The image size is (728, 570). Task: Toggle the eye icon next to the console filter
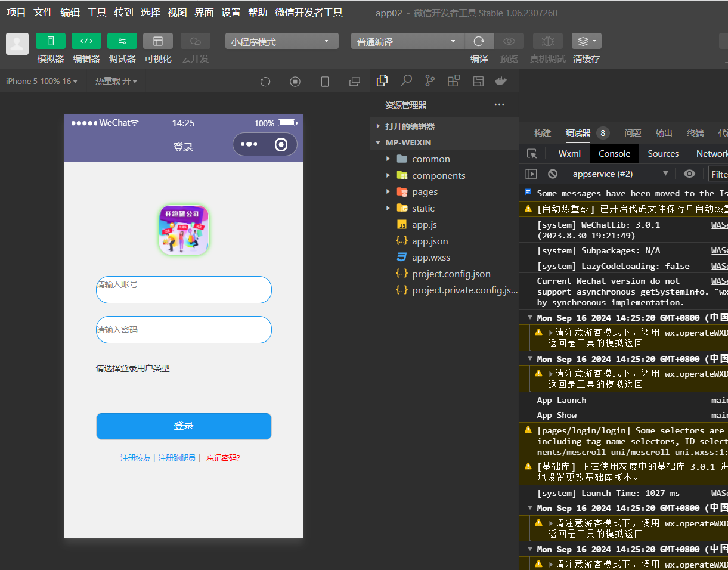click(689, 174)
